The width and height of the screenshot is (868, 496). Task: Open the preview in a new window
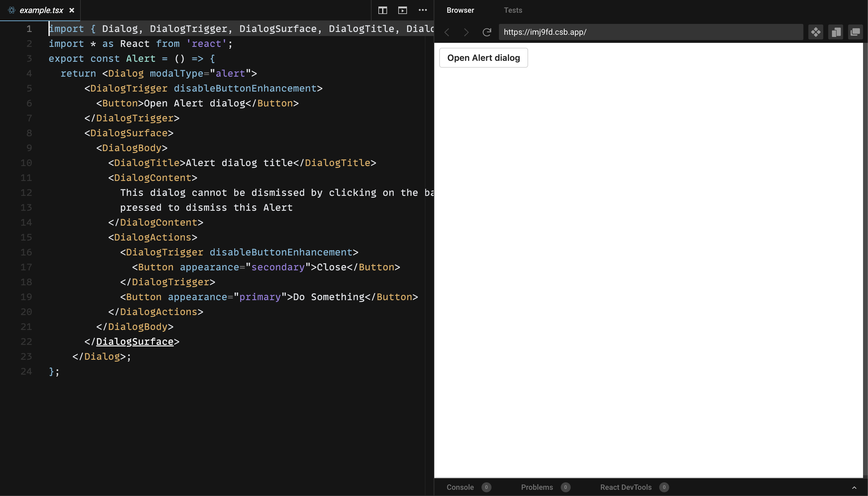pyautogui.click(x=856, y=32)
